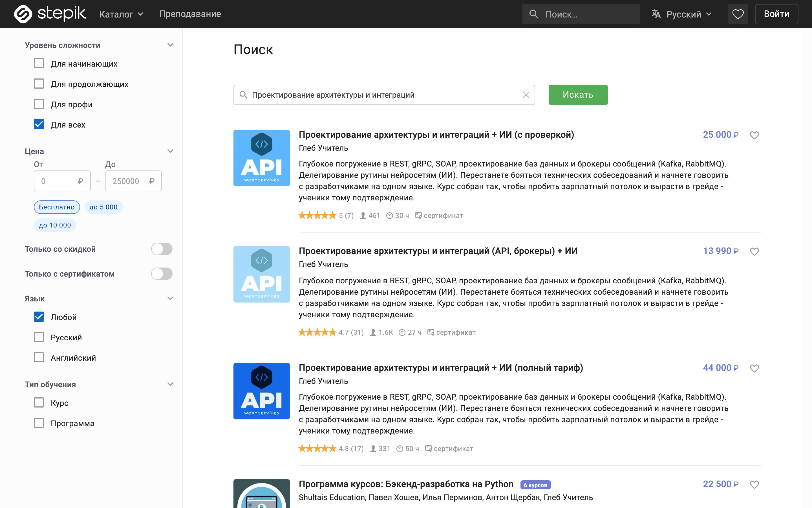Click the magnifier icon inside the main search field
The height and width of the screenshot is (508, 812).
[x=244, y=95]
